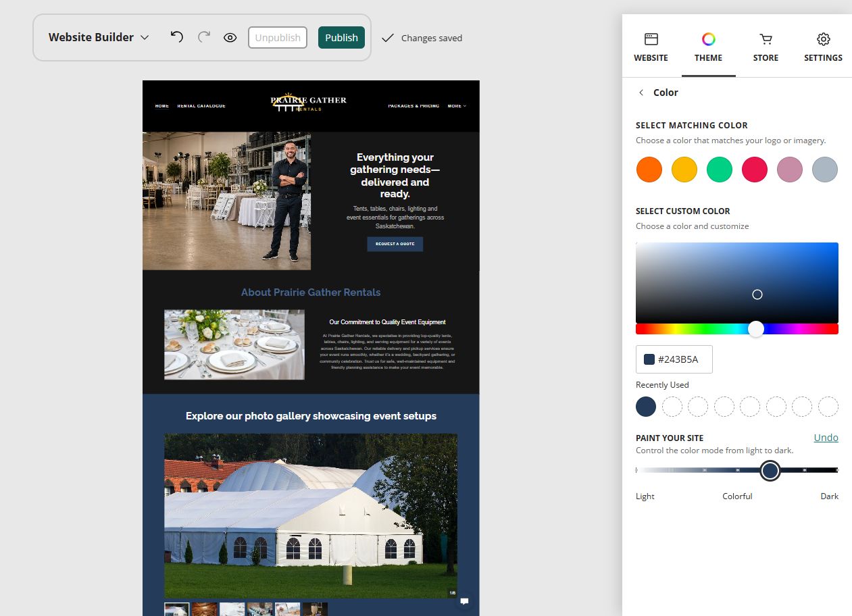Click the large tent gallery image
This screenshot has width=852, height=616.
pyautogui.click(x=311, y=515)
